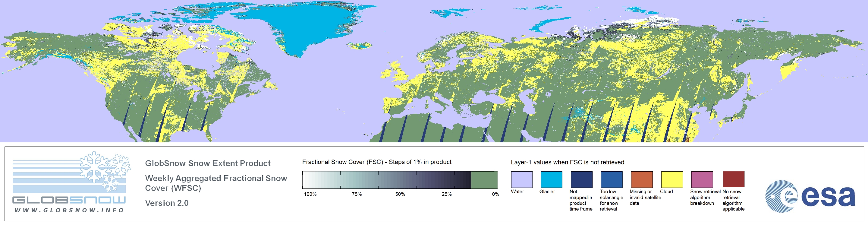Select the 'Too low solar angle' blue swatch
The image size is (868, 225).
(x=611, y=179)
